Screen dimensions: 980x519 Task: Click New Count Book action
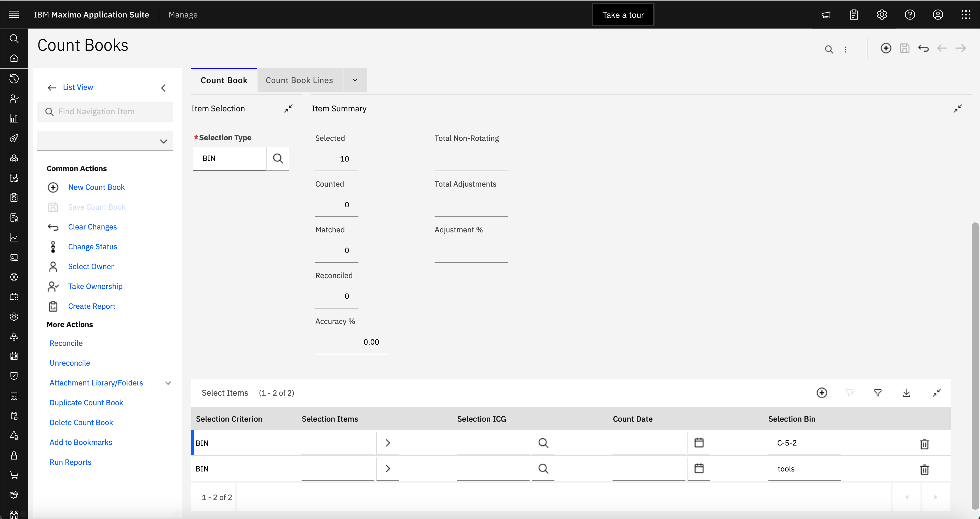96,187
